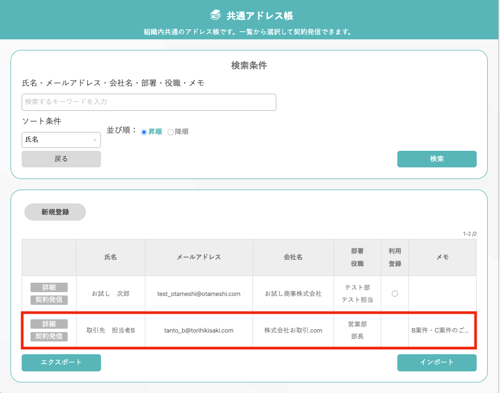Select company cell 株式会社お取引.com
Viewport: 500px width, 393px height.
(x=293, y=330)
